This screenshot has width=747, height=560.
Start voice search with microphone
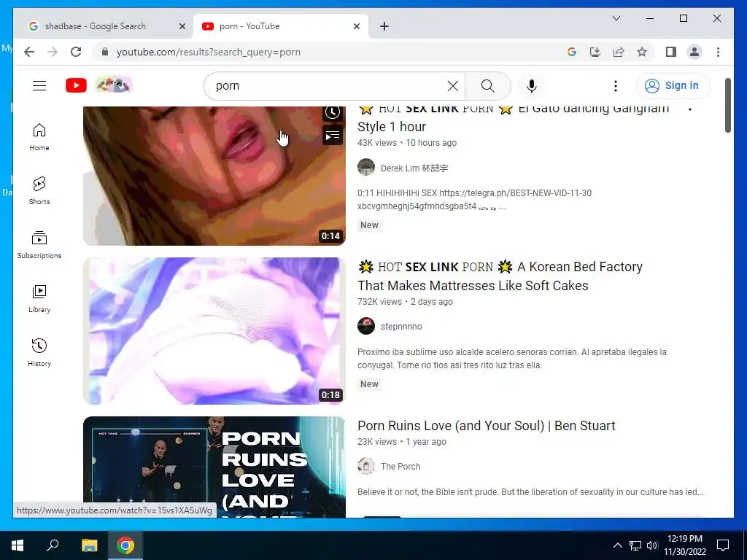click(532, 86)
